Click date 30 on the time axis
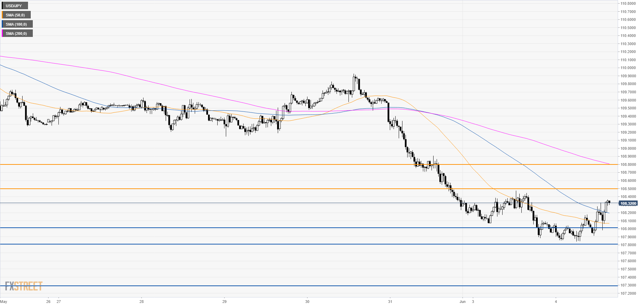The image size is (644, 306). coord(307,302)
